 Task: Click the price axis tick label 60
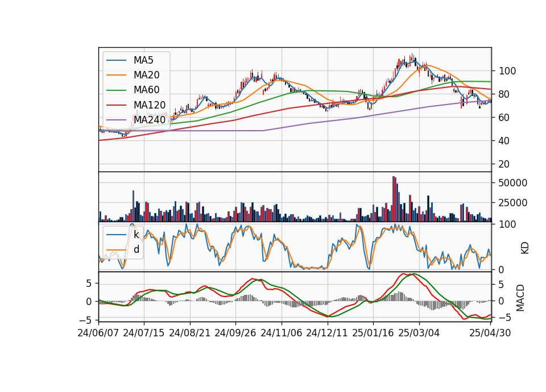pyautogui.click(x=504, y=118)
